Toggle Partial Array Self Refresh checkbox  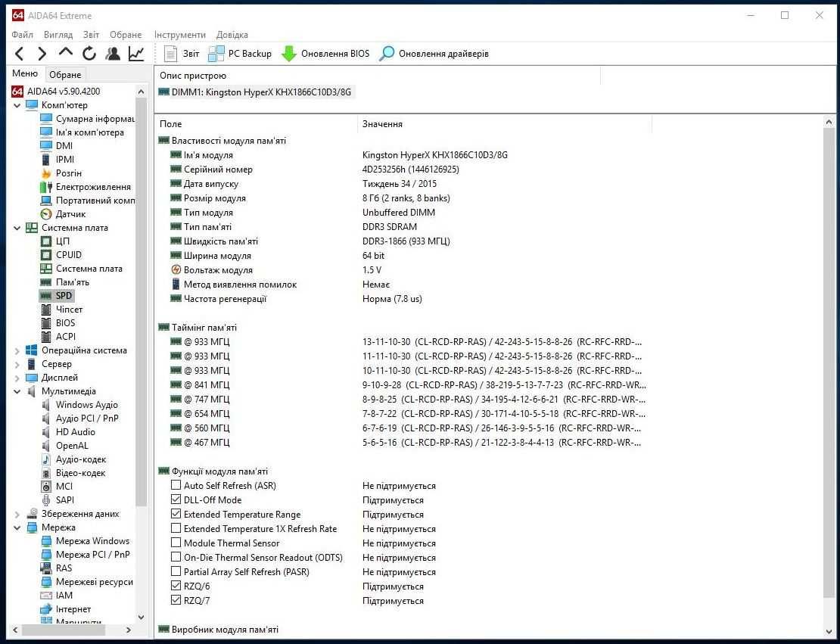point(176,571)
